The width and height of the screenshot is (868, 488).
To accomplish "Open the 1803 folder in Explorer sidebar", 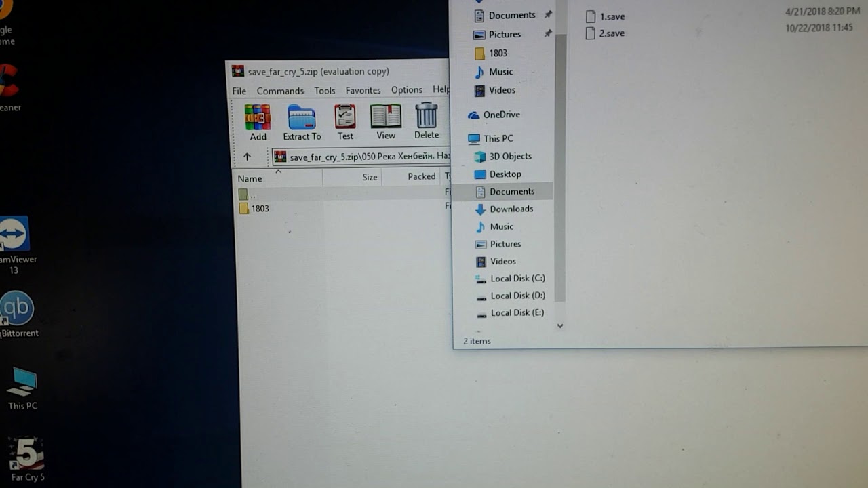I will [x=490, y=53].
